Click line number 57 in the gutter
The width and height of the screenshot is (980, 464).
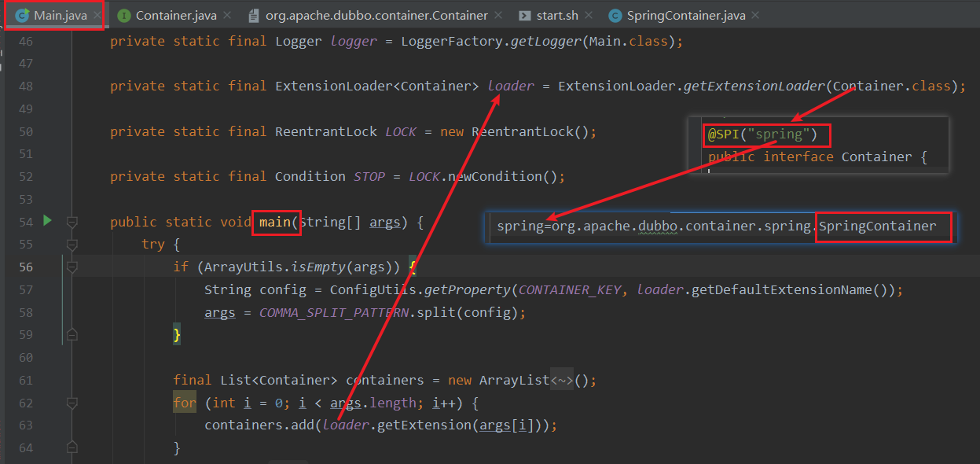point(25,289)
